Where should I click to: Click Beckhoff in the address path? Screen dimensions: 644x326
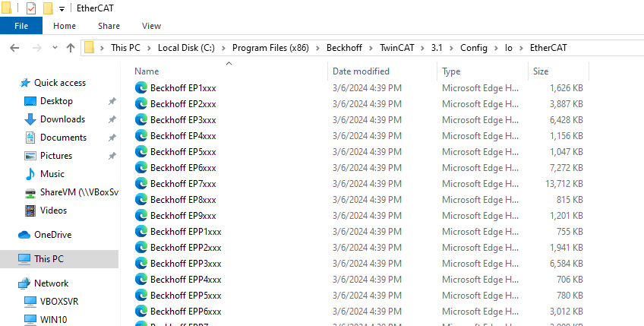pos(345,48)
